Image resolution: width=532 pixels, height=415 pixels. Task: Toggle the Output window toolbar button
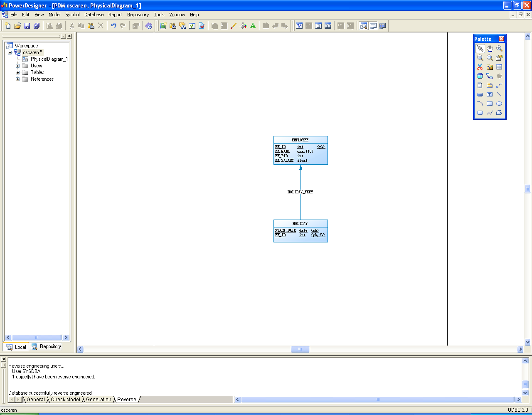pos(373,26)
